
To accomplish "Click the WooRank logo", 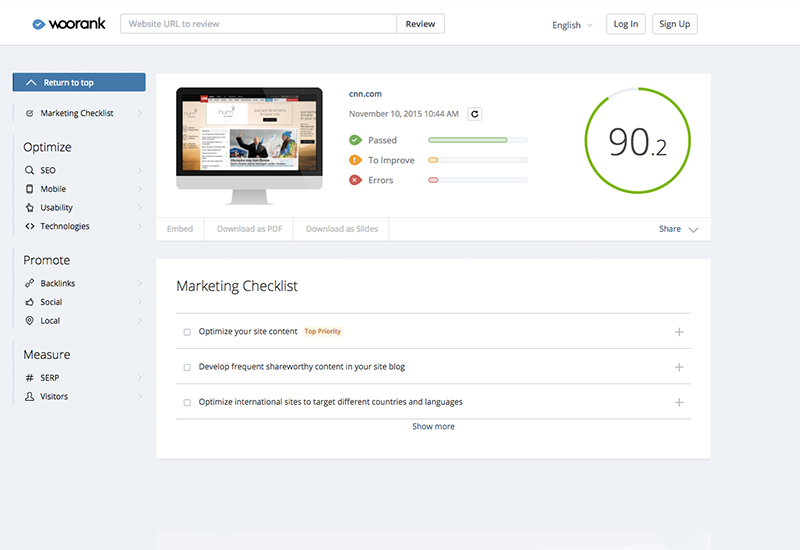I will pos(68,24).
